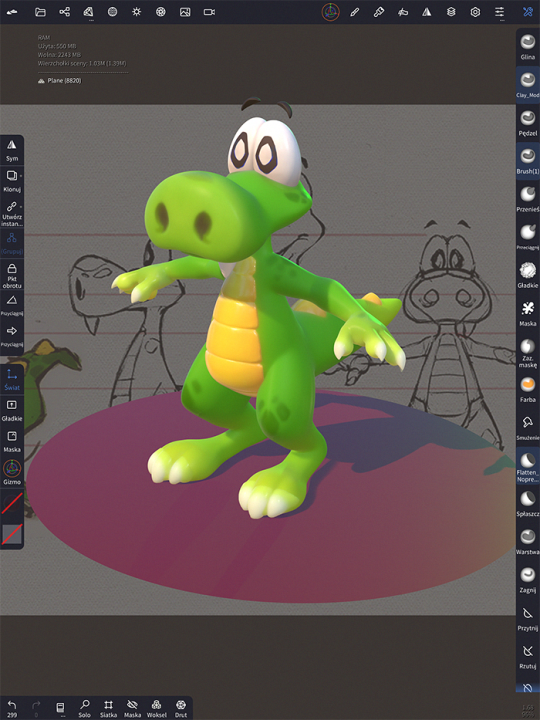Image resolution: width=540 pixels, height=720 pixels.
Task: Select the Glina brush tool
Action: 528,47
